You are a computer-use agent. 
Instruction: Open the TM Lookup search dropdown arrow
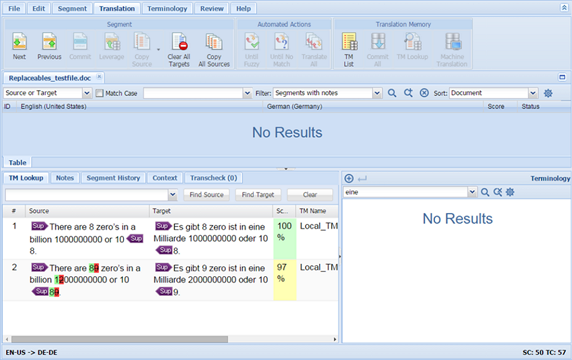click(173, 195)
